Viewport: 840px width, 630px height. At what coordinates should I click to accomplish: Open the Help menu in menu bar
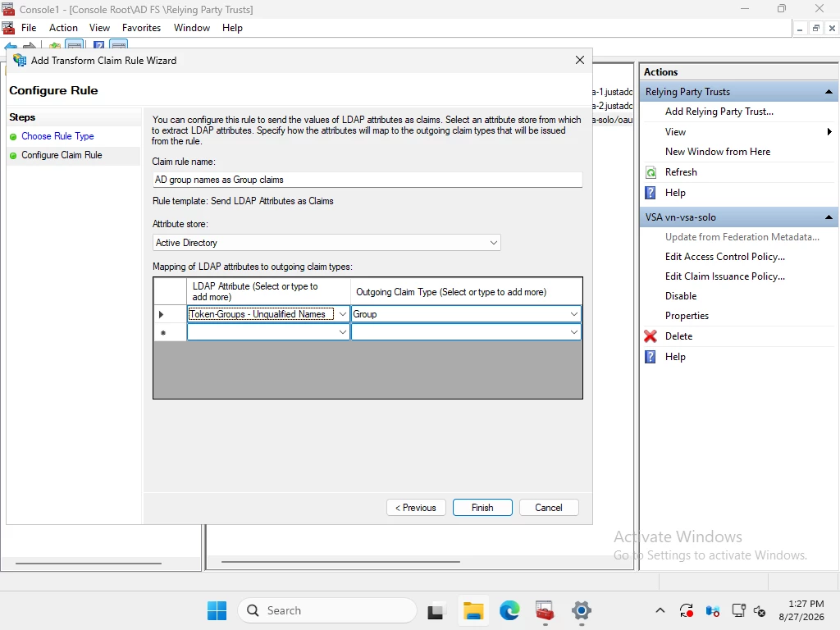[232, 28]
